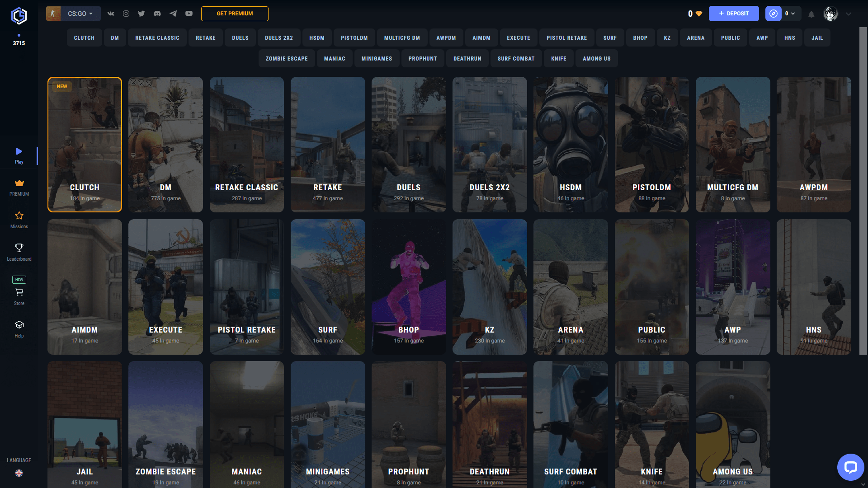The height and width of the screenshot is (488, 868).
Task: Select the ZOMBIE ESCAPE mode tab
Action: pyautogui.click(x=286, y=58)
